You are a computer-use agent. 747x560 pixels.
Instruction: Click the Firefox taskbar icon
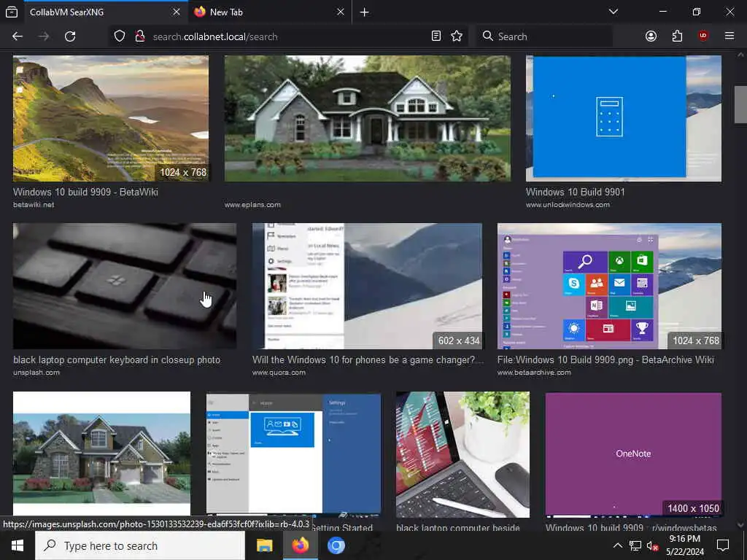coord(300,545)
